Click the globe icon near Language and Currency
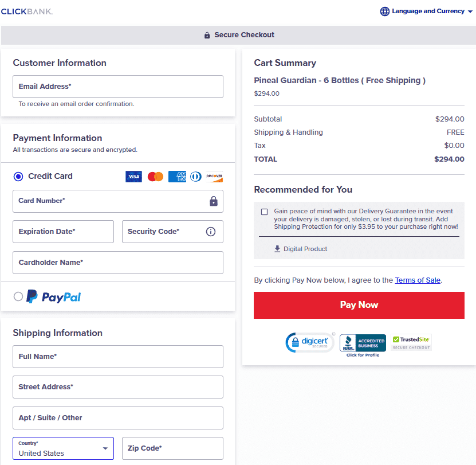This screenshot has height=465, width=476. pos(384,11)
